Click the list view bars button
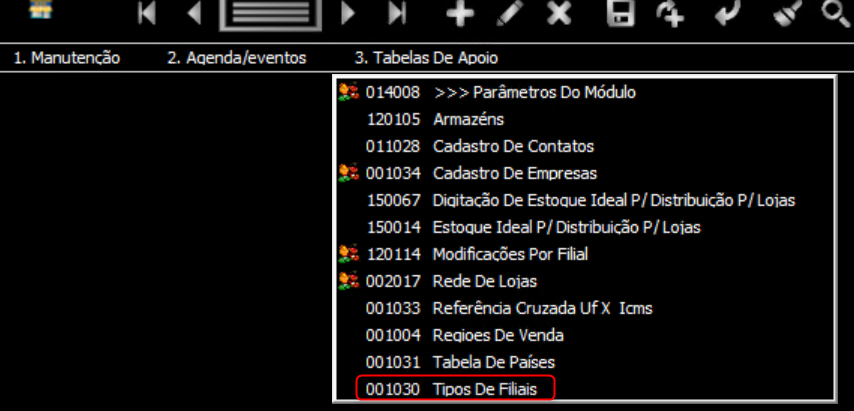This screenshot has height=411, width=854. coord(270,14)
